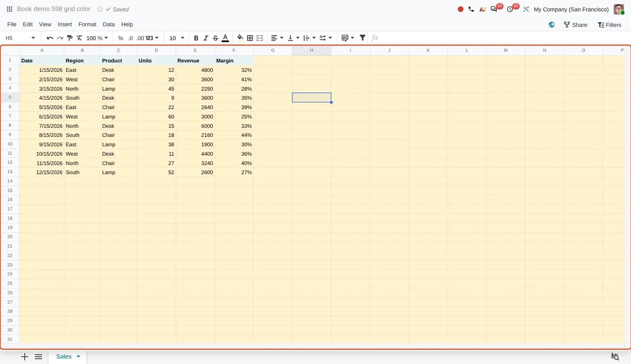This screenshot has height=364, width=631.
Task: Open the View menu
Action: click(x=45, y=24)
